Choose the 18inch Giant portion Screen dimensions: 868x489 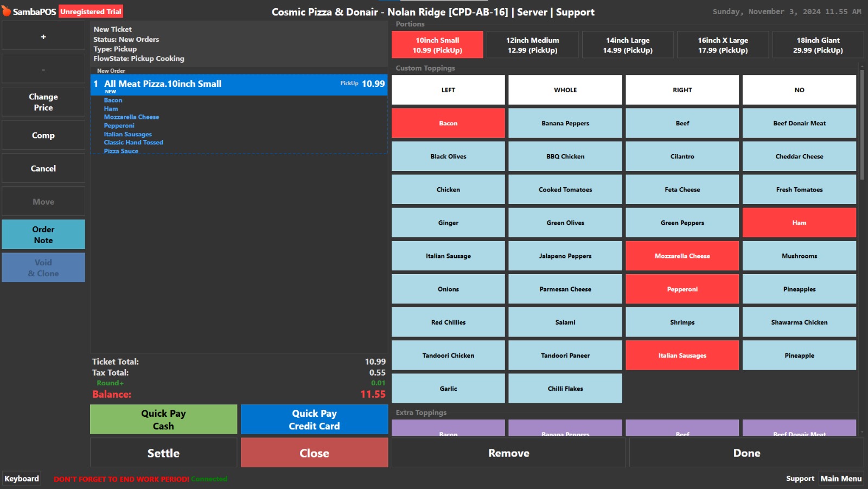point(818,45)
